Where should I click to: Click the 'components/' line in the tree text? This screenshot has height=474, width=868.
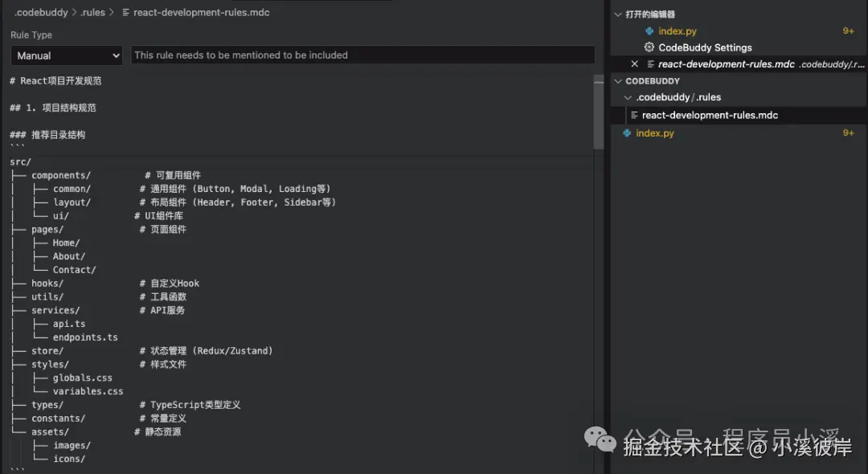pyautogui.click(x=61, y=175)
